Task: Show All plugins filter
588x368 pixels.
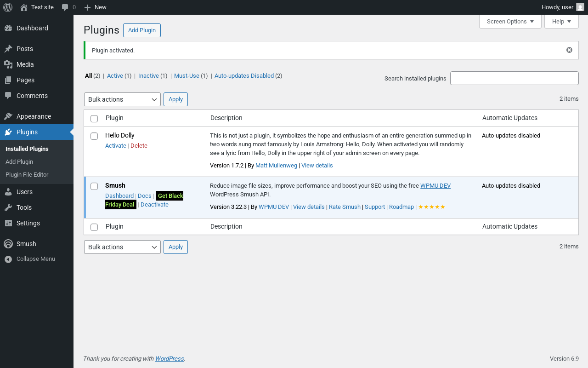Action: 89,76
